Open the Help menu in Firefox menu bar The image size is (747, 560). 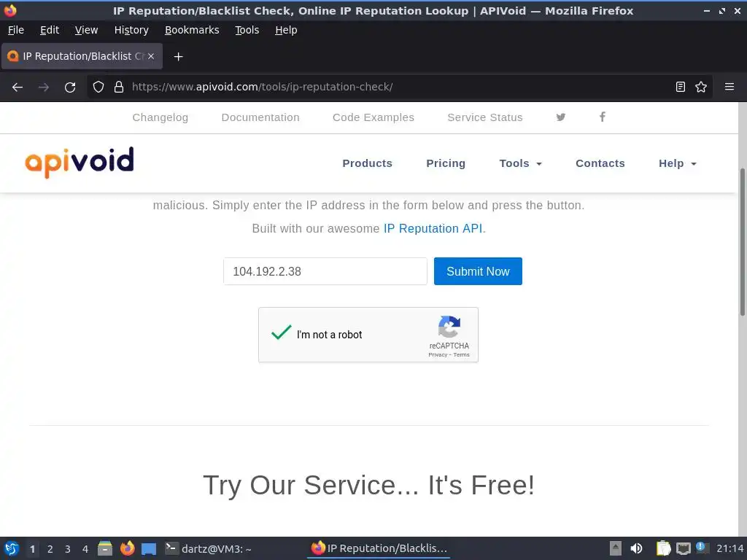(x=286, y=30)
